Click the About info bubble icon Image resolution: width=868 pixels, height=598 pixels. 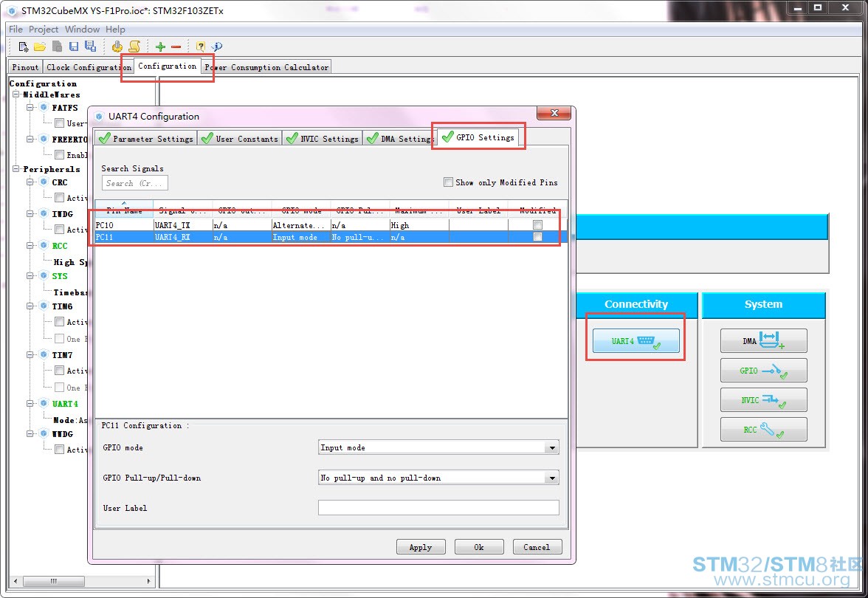click(217, 47)
